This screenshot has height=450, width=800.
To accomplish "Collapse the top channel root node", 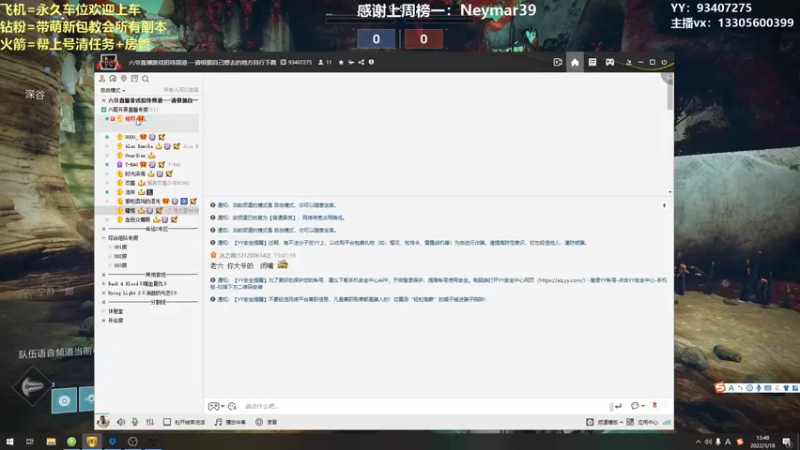I will (x=104, y=101).
